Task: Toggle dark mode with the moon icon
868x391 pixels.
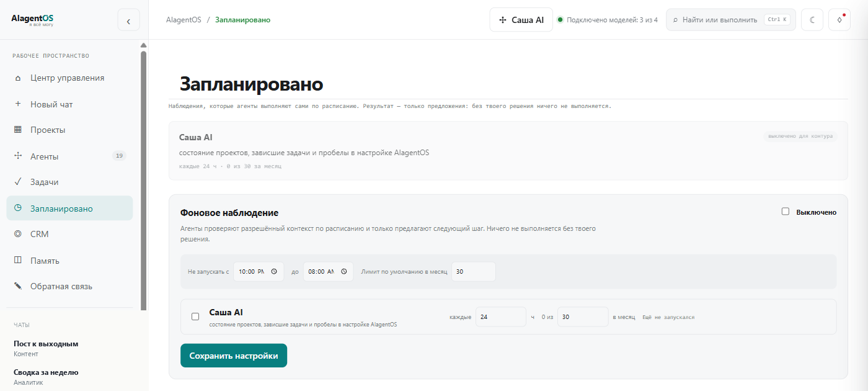Action: (812, 20)
